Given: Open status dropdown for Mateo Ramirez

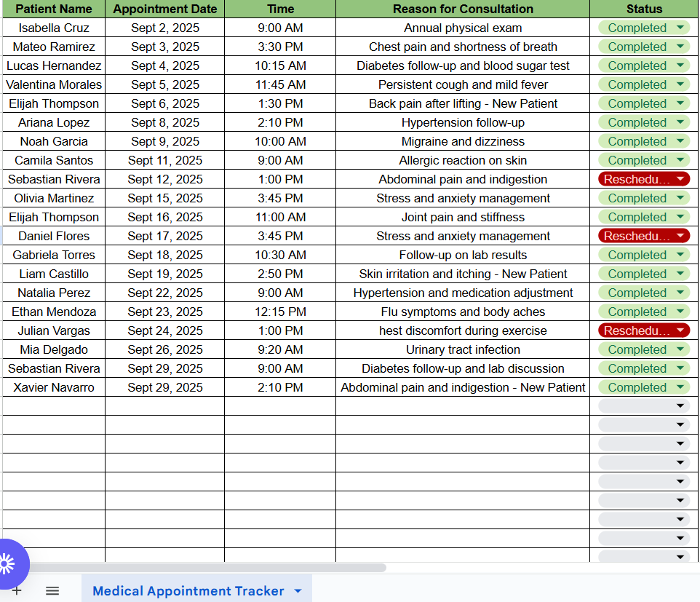Looking at the screenshot, I should pos(680,47).
